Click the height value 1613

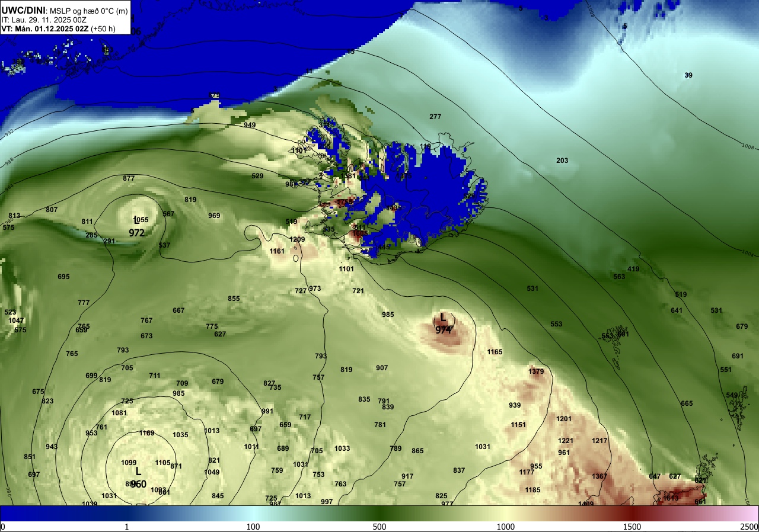pyautogui.click(x=671, y=498)
